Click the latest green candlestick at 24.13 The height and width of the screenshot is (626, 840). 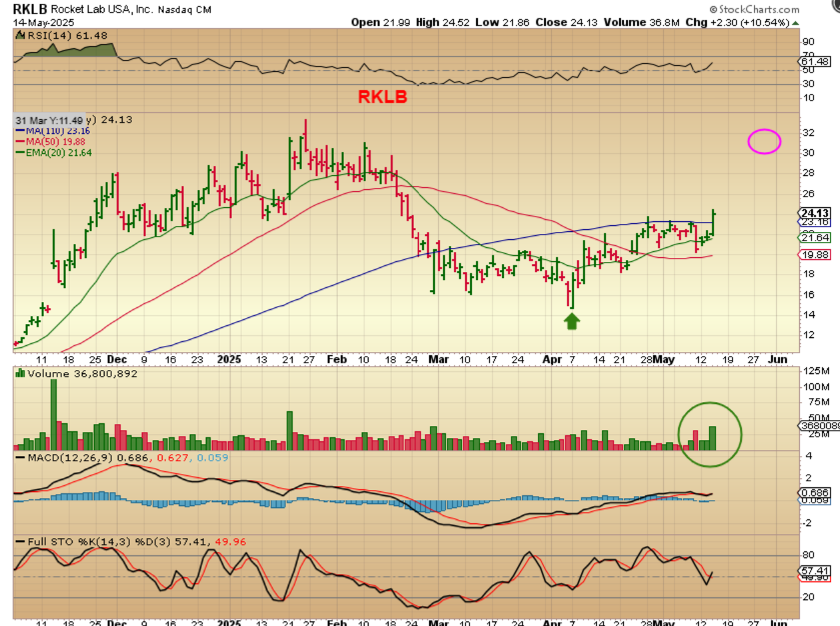tap(713, 222)
